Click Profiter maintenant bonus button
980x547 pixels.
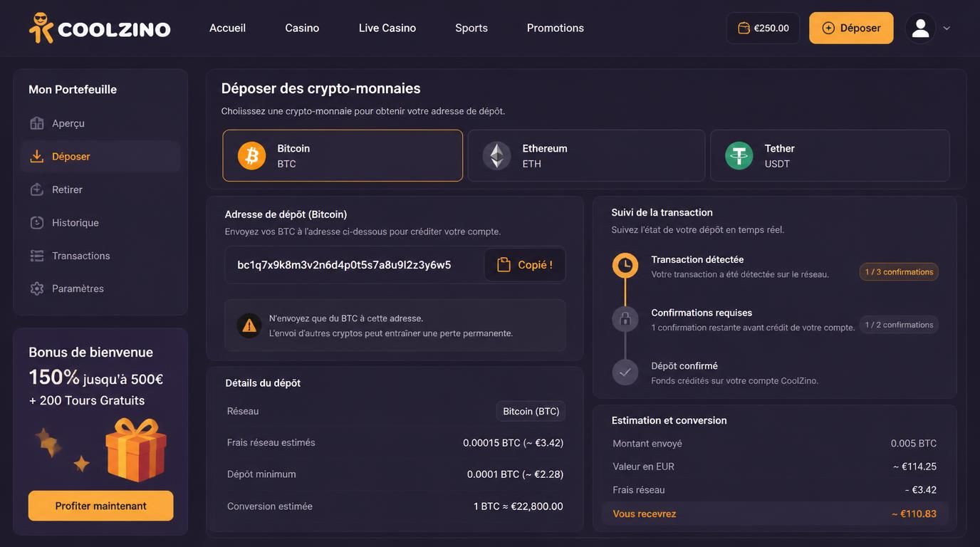click(100, 506)
